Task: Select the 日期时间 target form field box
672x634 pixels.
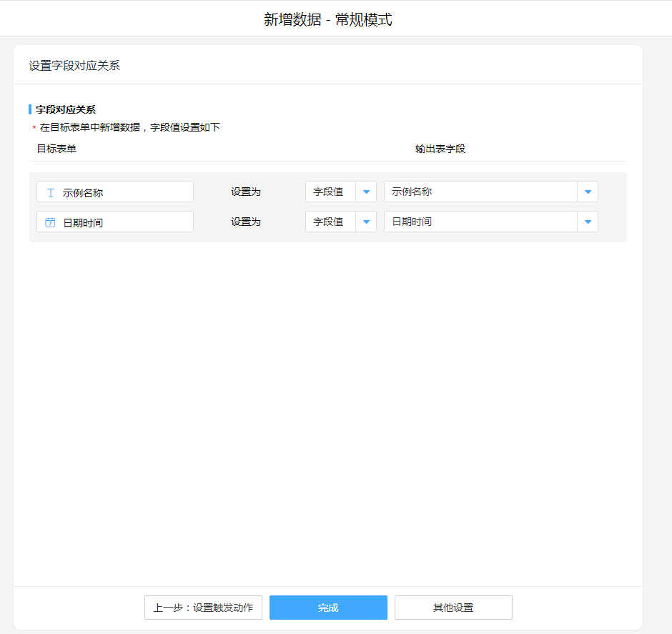Action: point(115,222)
